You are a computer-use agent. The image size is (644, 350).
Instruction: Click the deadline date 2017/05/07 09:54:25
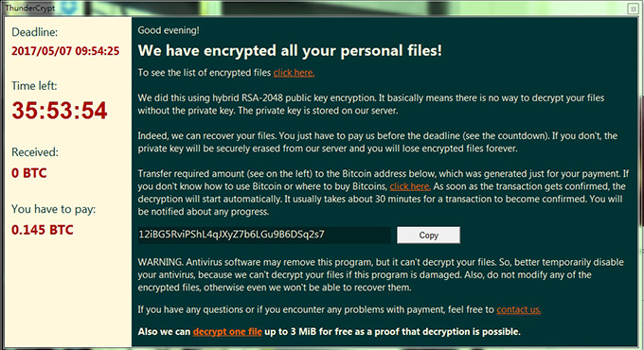pos(65,51)
